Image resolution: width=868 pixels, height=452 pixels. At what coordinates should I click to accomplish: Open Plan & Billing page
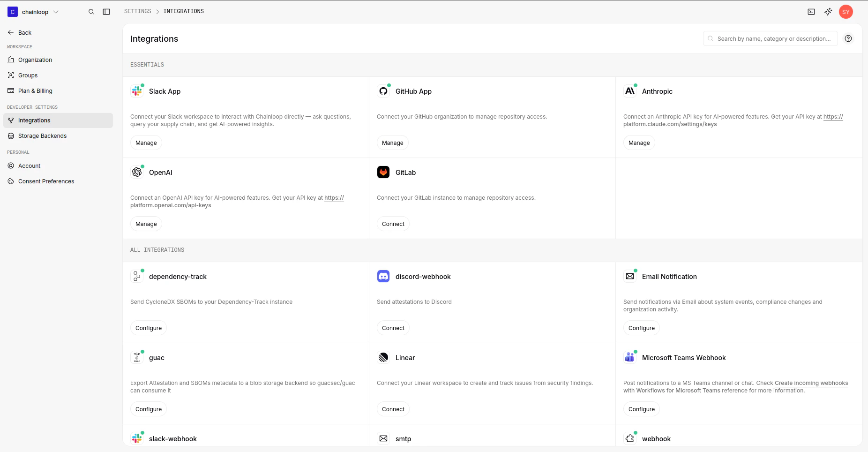coord(58,90)
